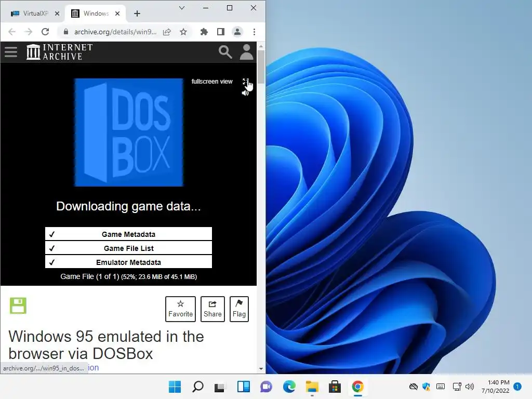The image size is (532, 399).
Task: Click the Game Metadata progress row
Action: (x=129, y=234)
